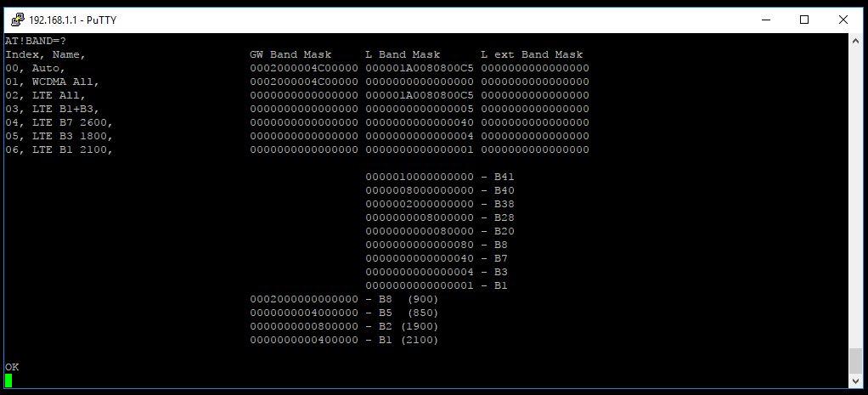Close the PuTTY session window
Screen dimensions: 868x395
(843, 19)
